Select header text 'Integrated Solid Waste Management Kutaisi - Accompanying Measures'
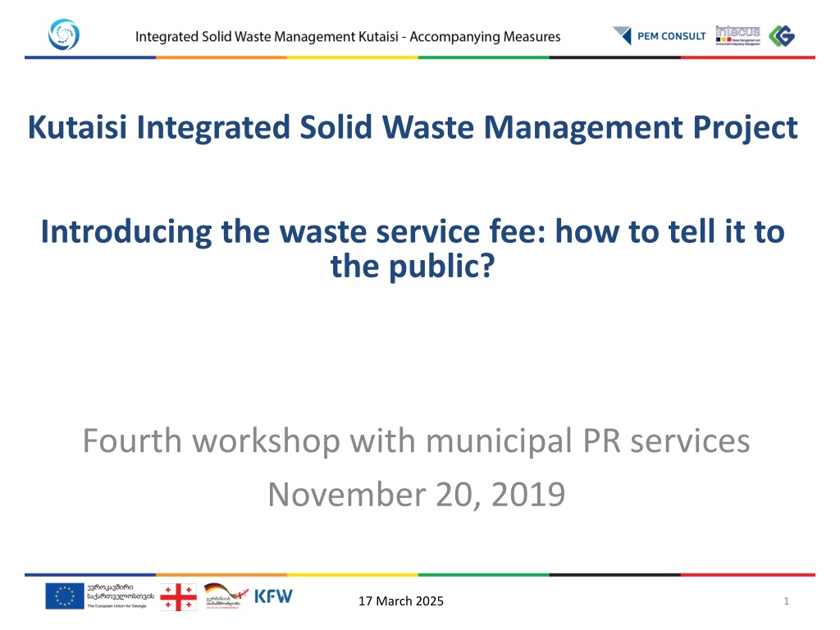Screen dimensions: 840x630 tap(348, 36)
